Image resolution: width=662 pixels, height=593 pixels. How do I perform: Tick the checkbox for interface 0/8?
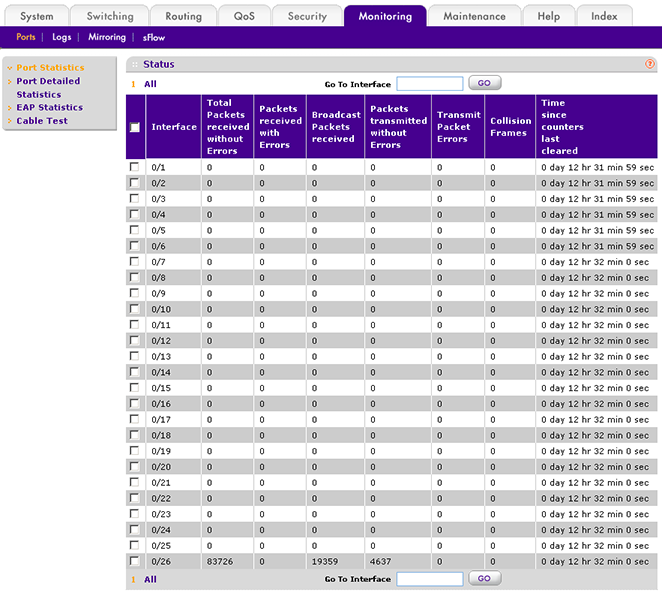pos(134,277)
